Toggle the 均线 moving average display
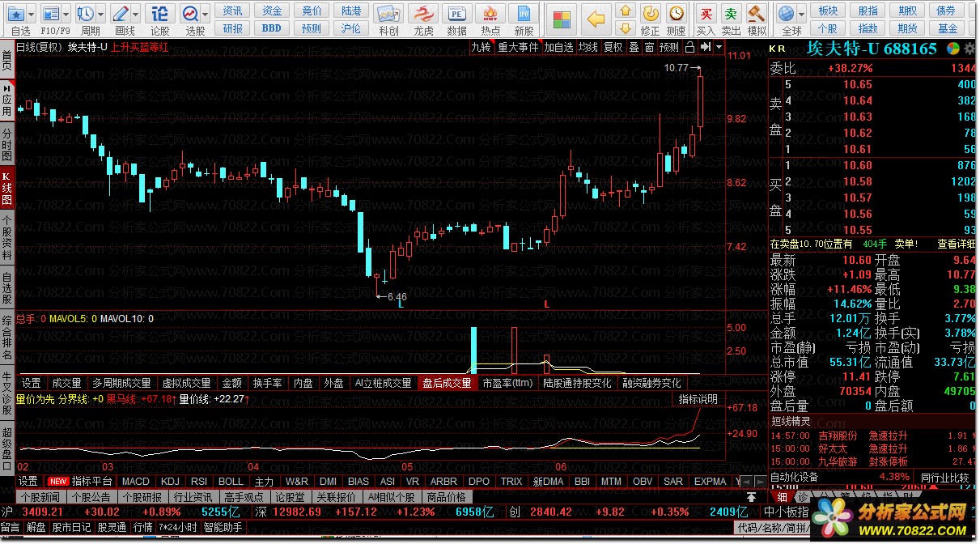 588,47
